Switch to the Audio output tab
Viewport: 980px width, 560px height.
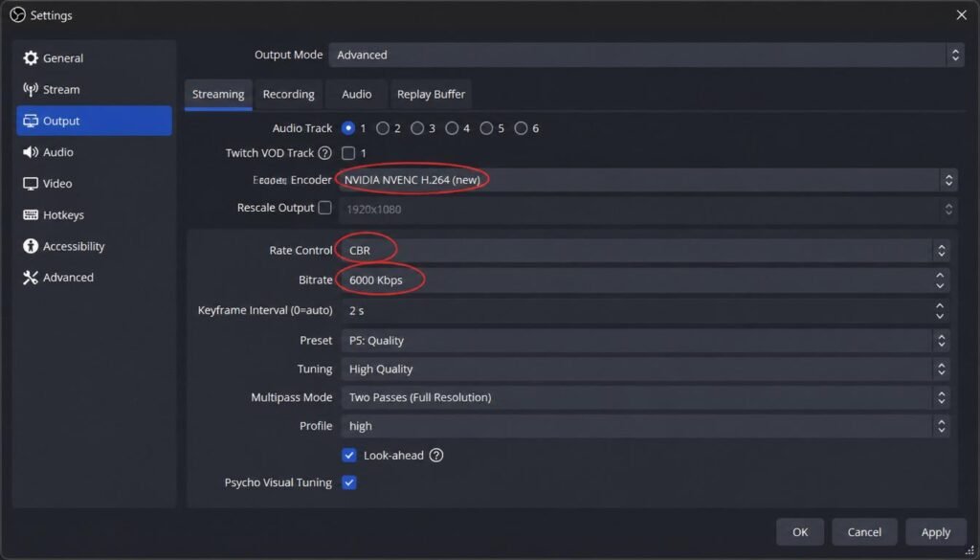(x=357, y=95)
